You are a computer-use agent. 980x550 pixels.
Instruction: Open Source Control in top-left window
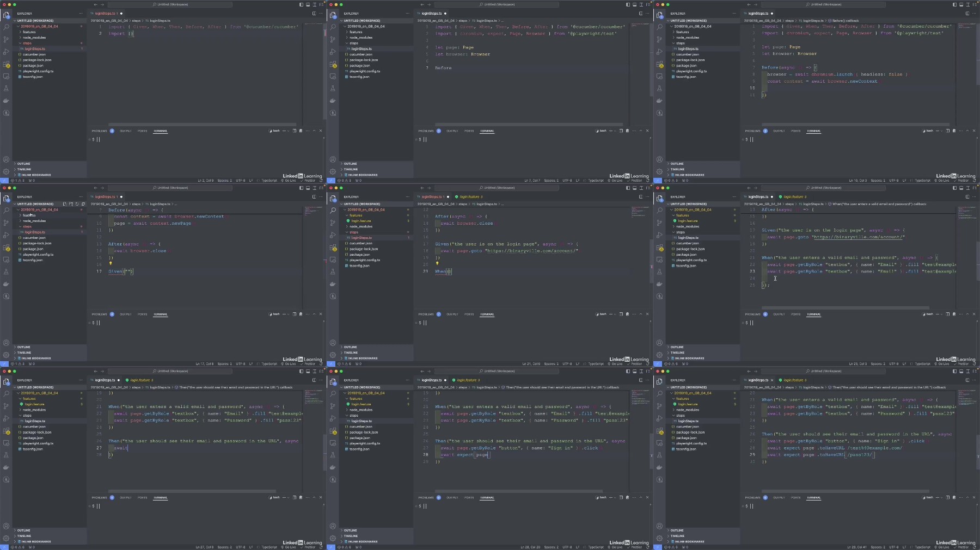(7, 39)
